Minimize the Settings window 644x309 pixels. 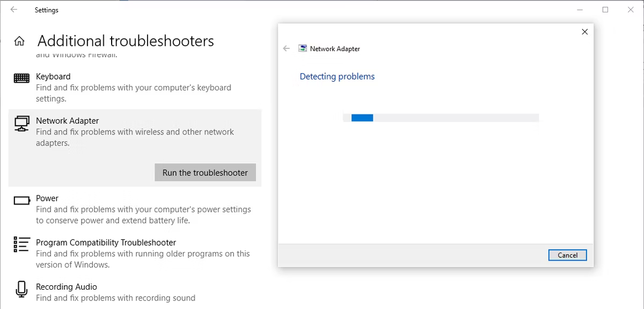click(x=580, y=10)
